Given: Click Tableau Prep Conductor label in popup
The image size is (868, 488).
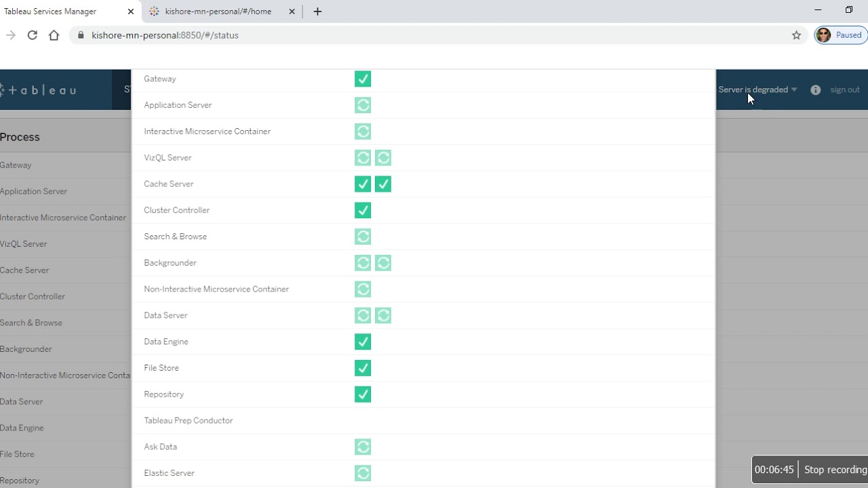Looking at the screenshot, I should 189,421.
